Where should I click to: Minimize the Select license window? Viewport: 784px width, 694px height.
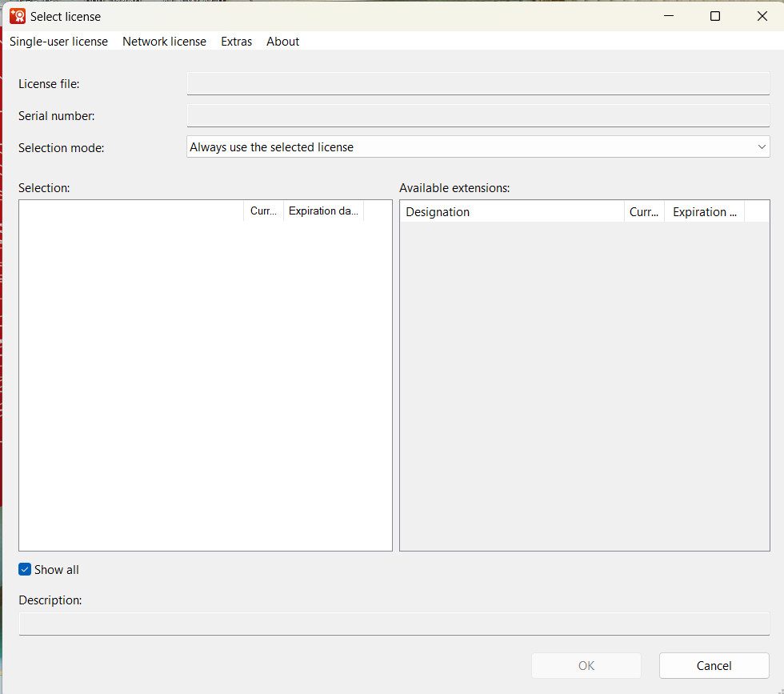click(x=668, y=16)
